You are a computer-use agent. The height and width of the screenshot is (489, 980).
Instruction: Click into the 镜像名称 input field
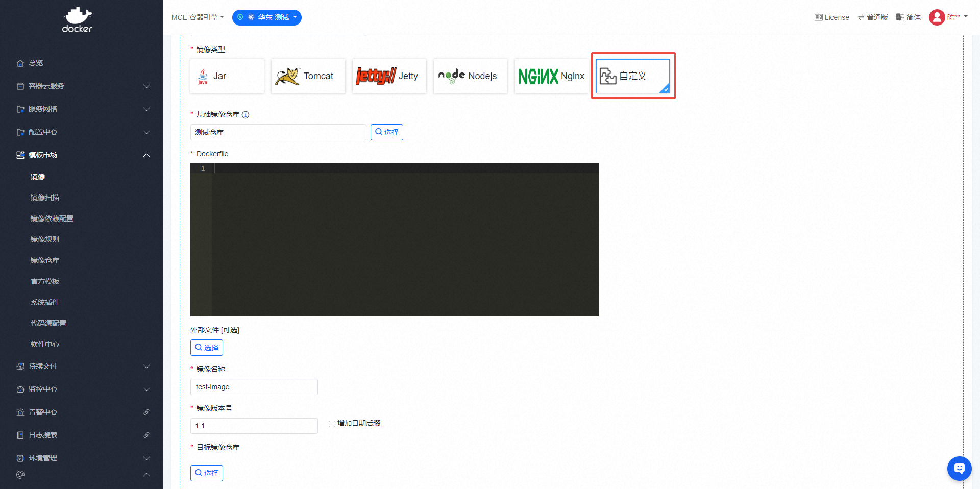(x=254, y=387)
